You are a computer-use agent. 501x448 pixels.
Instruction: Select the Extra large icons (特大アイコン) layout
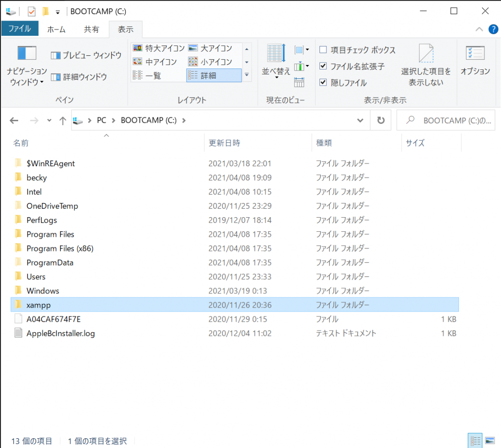[159, 48]
